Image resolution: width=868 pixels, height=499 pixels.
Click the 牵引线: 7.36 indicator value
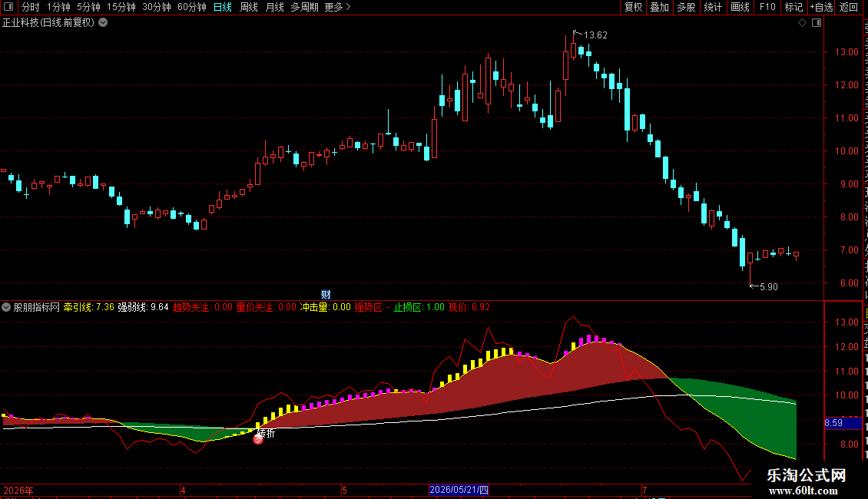pos(88,307)
